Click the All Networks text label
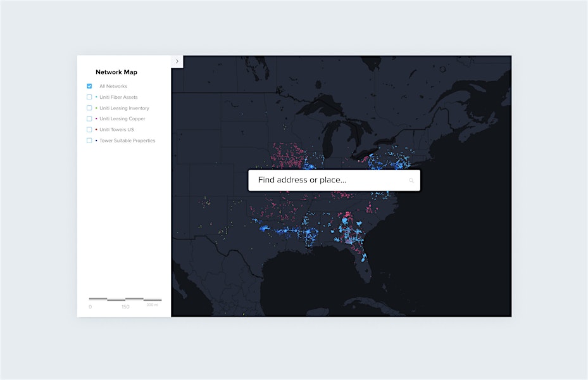Screen dimensions: 588x380 pos(113,86)
